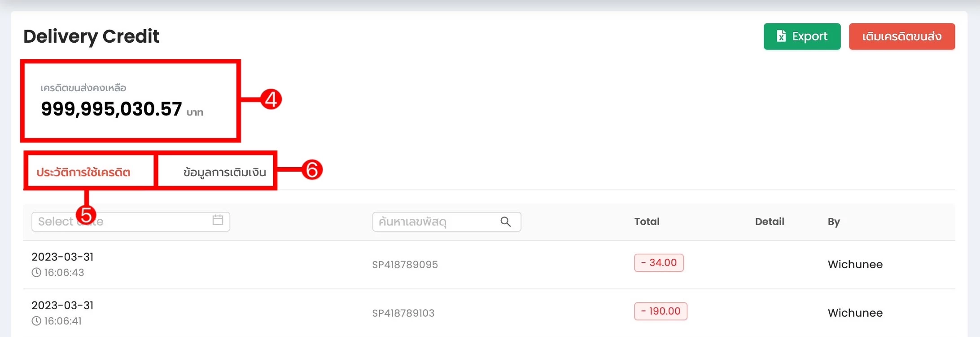Switch to the ประวัติการใช้เครดิต tab

click(x=83, y=172)
